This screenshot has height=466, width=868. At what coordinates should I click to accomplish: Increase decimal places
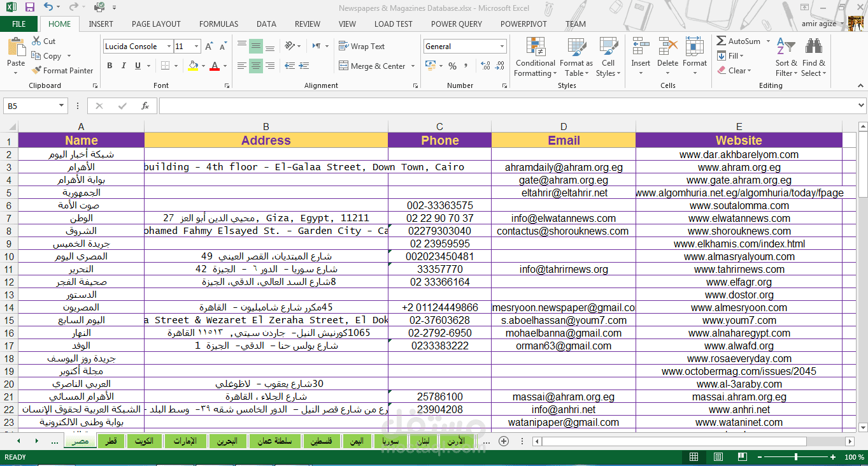485,66
